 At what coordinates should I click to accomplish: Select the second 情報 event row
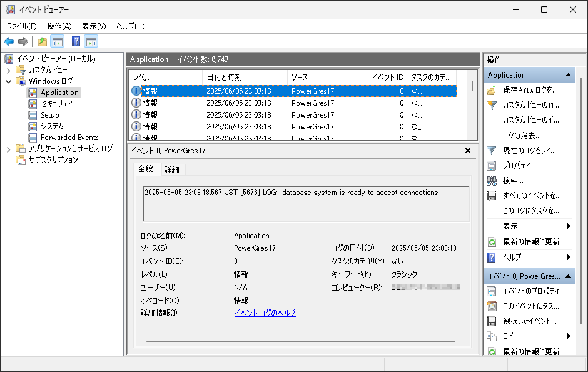pos(293,103)
